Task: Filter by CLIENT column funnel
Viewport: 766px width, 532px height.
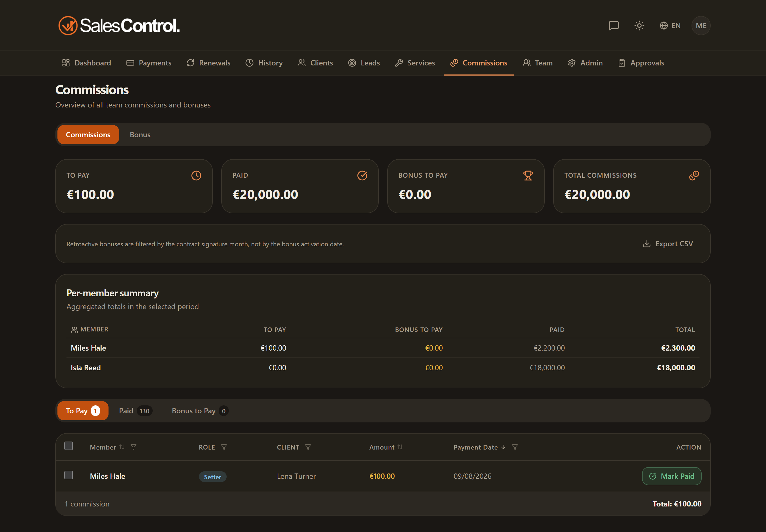Action: pyautogui.click(x=308, y=447)
